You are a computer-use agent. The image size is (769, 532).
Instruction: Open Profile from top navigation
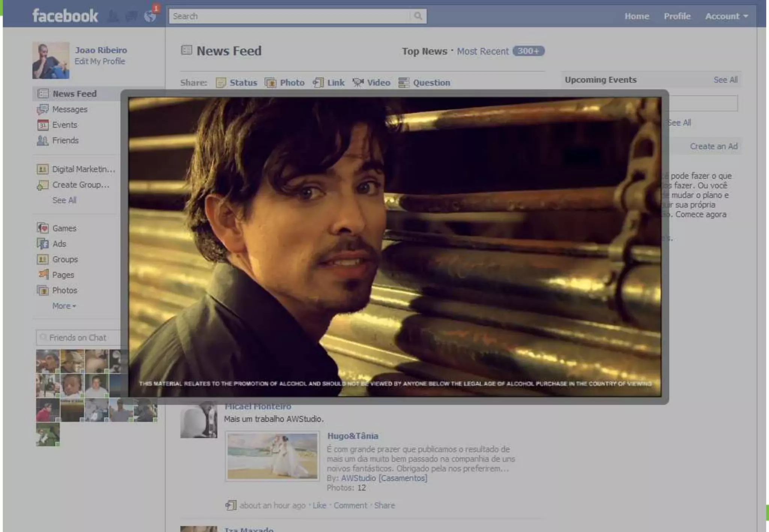677,16
